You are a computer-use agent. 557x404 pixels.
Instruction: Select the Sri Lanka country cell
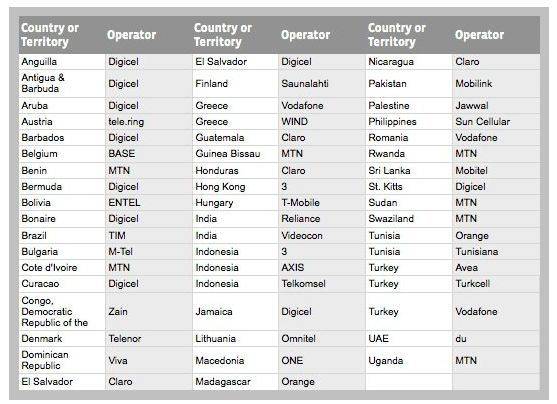click(409, 171)
